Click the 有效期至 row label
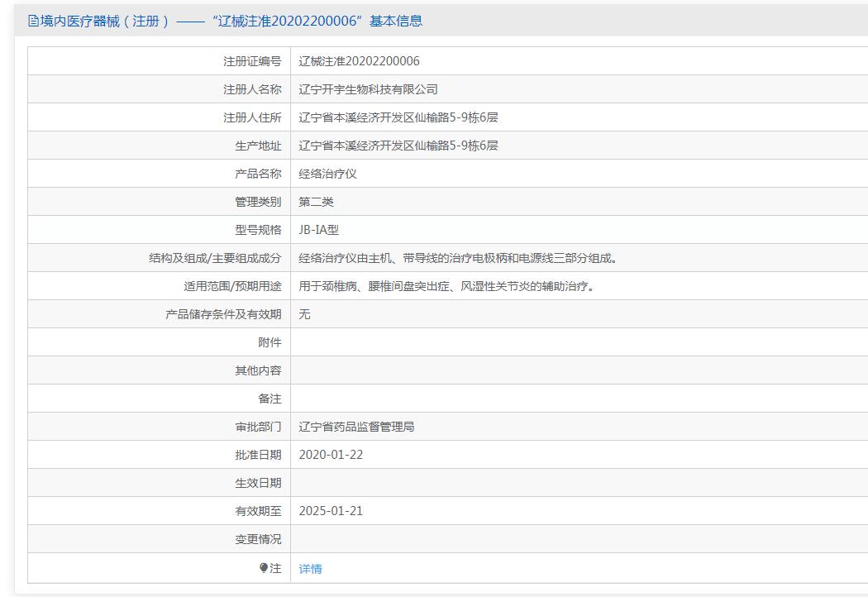This screenshot has width=868, height=597. click(258, 511)
